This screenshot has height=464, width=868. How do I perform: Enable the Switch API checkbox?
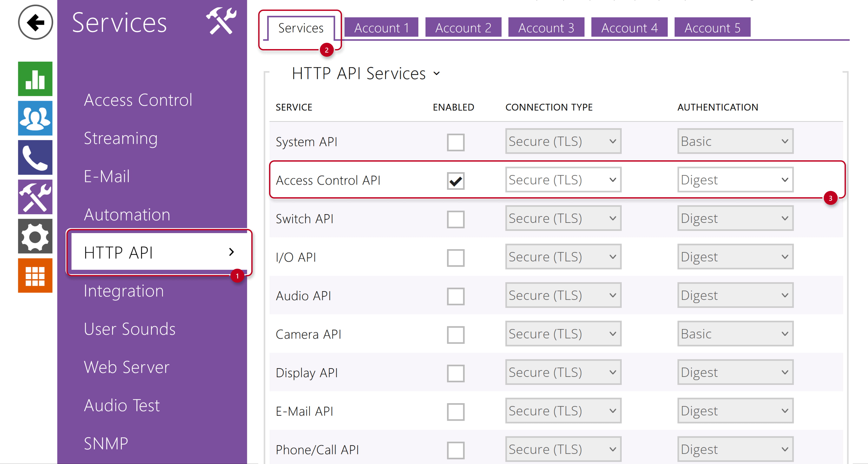coord(455,219)
